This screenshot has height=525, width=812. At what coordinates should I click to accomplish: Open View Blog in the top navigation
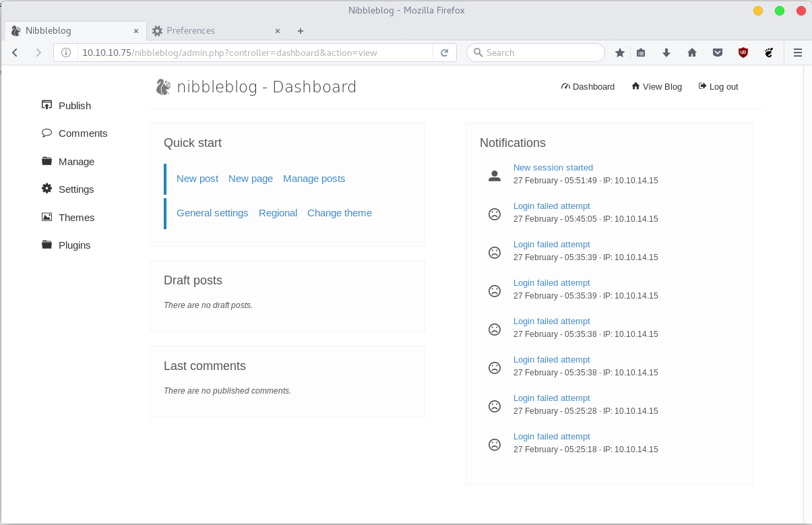pos(656,86)
